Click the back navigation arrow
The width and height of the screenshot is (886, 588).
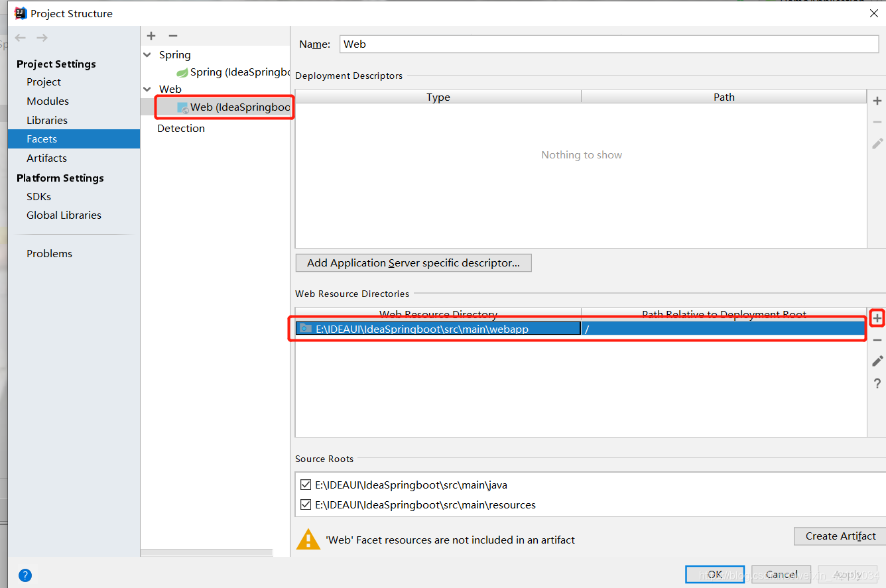tap(21, 38)
